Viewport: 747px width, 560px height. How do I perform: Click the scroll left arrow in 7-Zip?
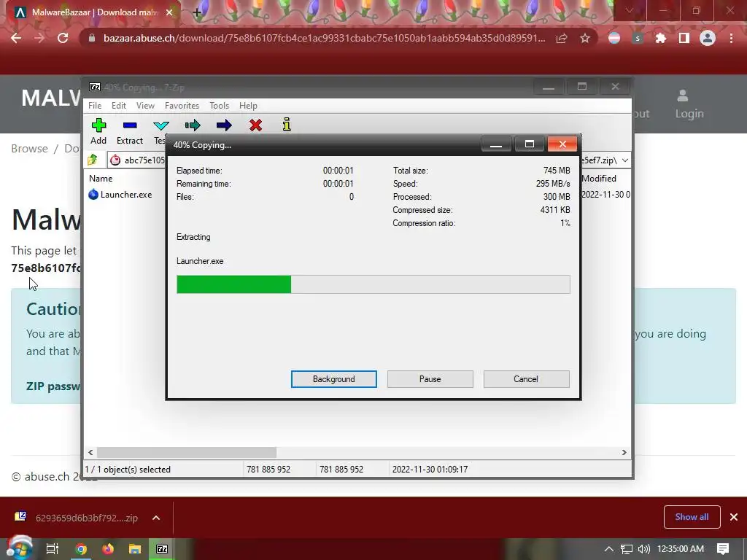click(x=90, y=452)
